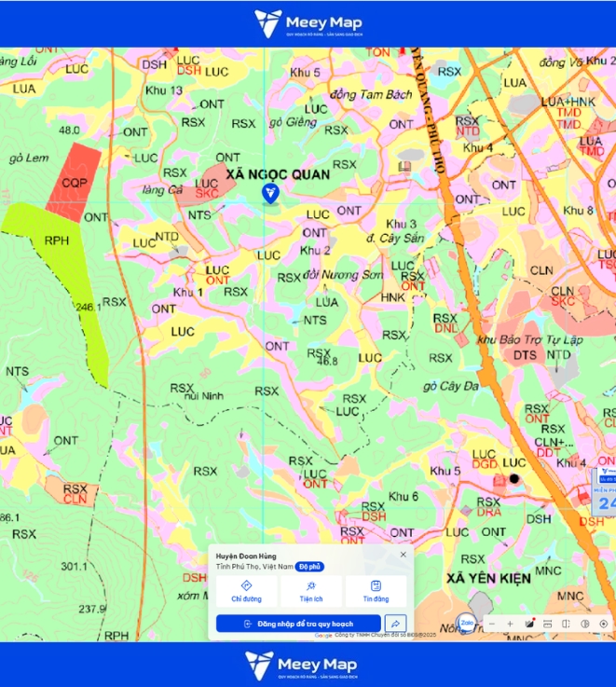Click the Meey Map logo in header
Viewport: 616px width, 687px height.
pos(308,23)
